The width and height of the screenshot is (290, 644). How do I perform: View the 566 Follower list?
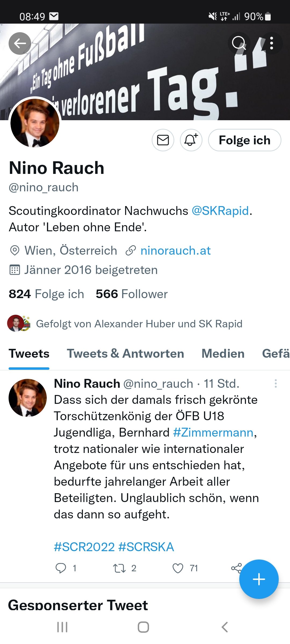[x=132, y=294]
